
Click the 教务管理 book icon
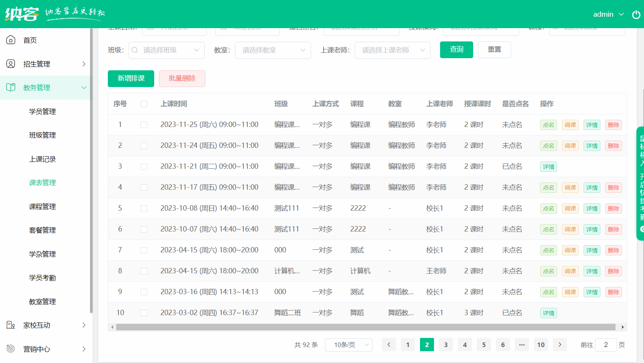point(11,87)
